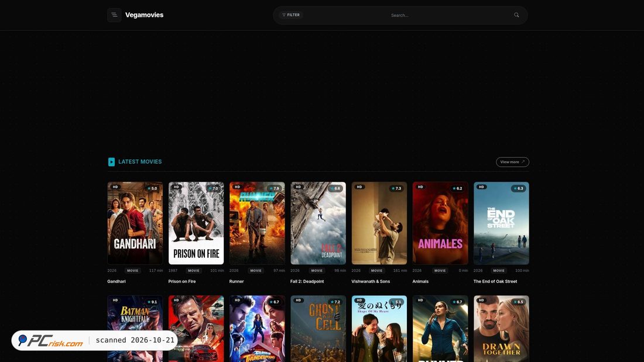Click the HD badge on Batman Knightfall
The height and width of the screenshot is (362, 644).
pos(115,300)
